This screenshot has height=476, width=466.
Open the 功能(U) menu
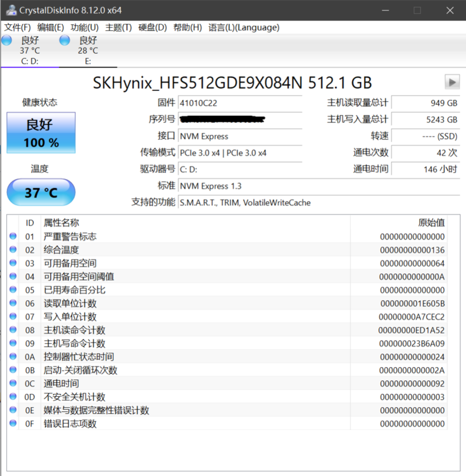coord(85,27)
